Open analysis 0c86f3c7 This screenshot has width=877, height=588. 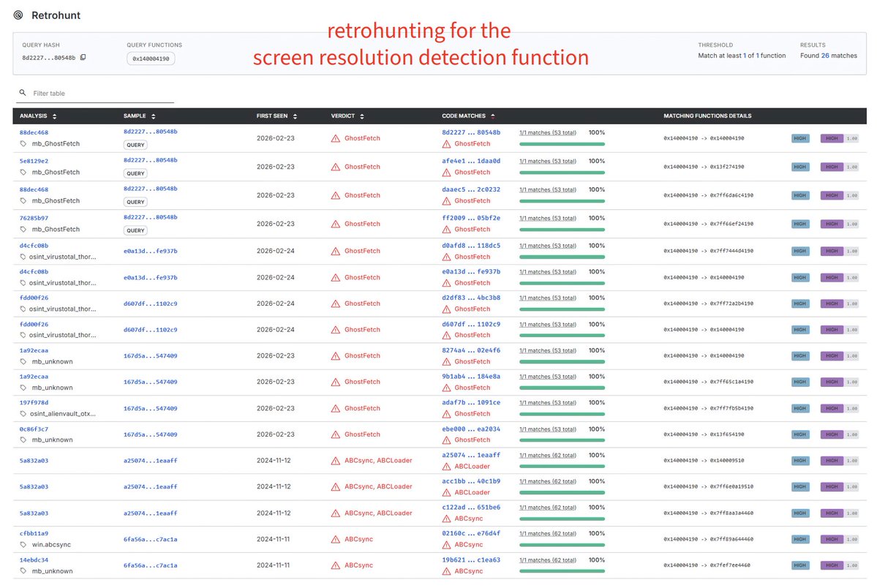pyautogui.click(x=34, y=429)
